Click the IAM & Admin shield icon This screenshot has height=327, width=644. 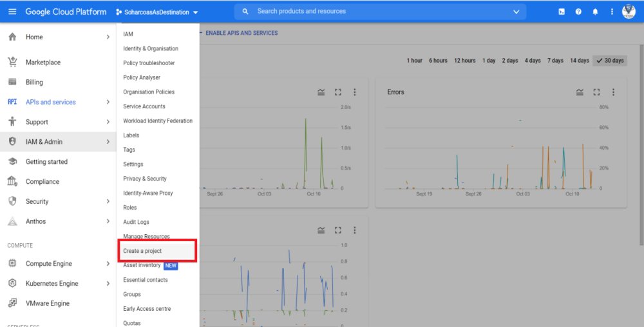click(x=12, y=141)
